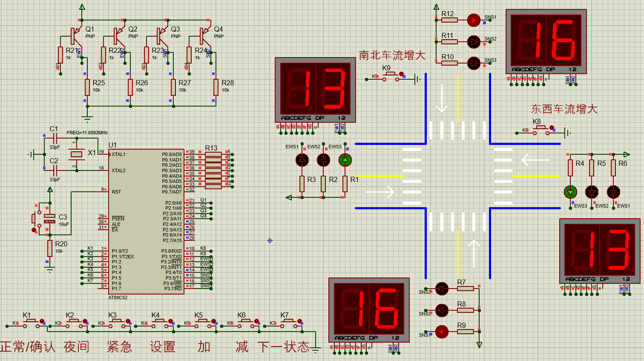Click the P3.7/RD pin label
The width and height of the screenshot is (644, 361).
(x=173, y=289)
